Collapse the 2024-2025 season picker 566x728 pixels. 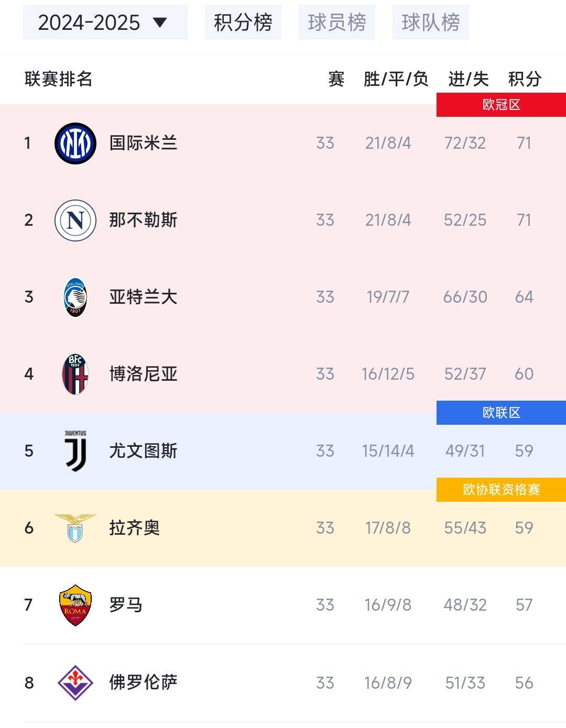105,23
